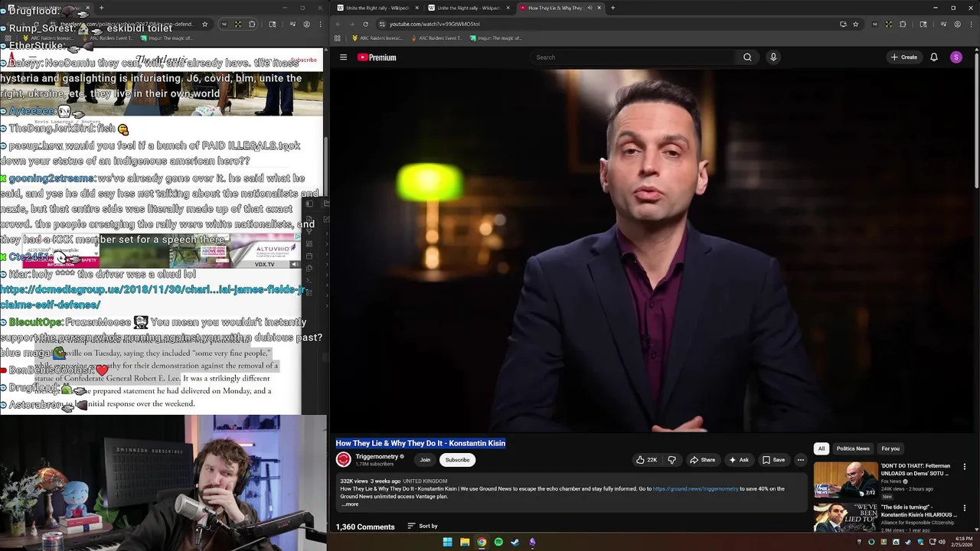Close the How They Lie YouTube tab
The height and width of the screenshot is (551, 980).
pyautogui.click(x=599, y=8)
